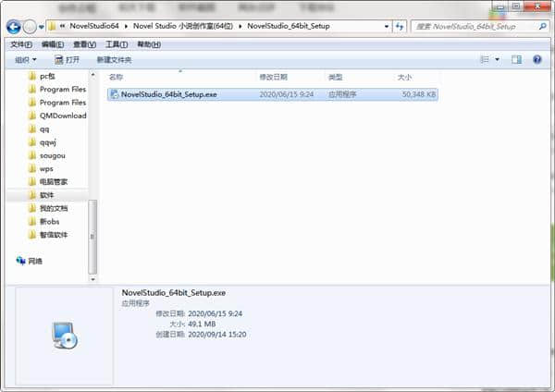Select the qqwj folder
Image resolution: width=555 pixels, height=392 pixels.
pyautogui.click(x=48, y=142)
